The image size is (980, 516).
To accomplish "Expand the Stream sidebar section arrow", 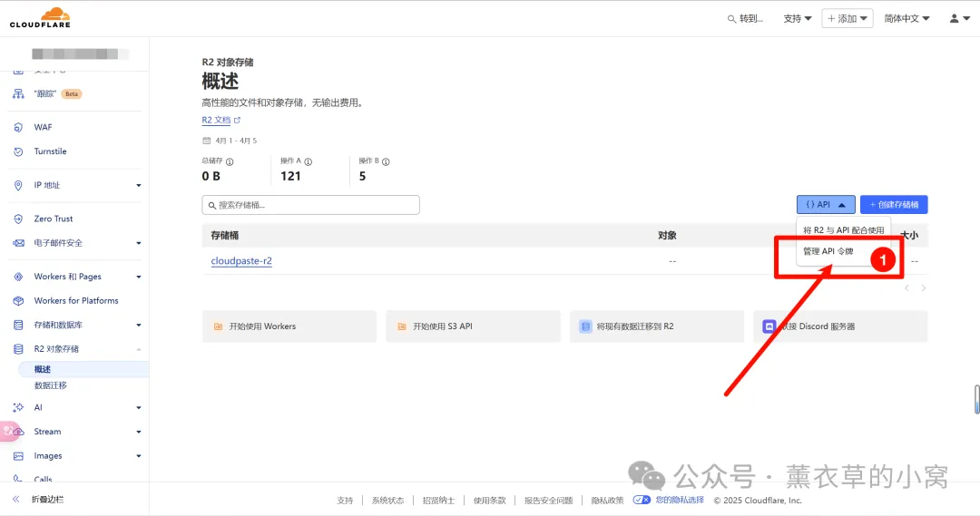I will 139,432.
